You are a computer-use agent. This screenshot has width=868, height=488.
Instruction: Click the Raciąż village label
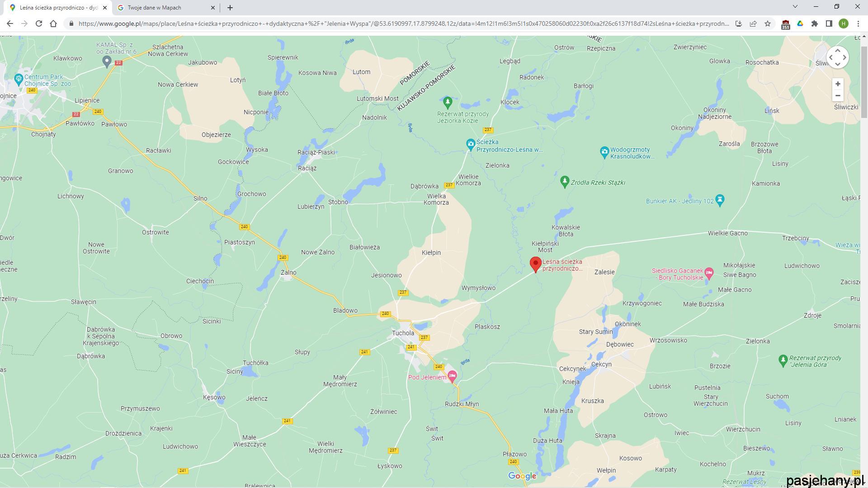[307, 168]
